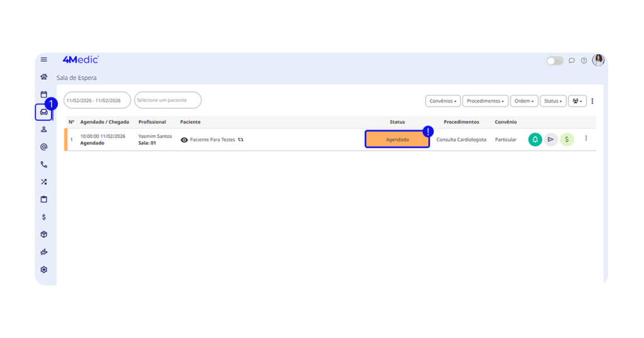Screen dimensions: 644x338
Task: Open the calendar icon in sidebar
Action: pos(43,94)
